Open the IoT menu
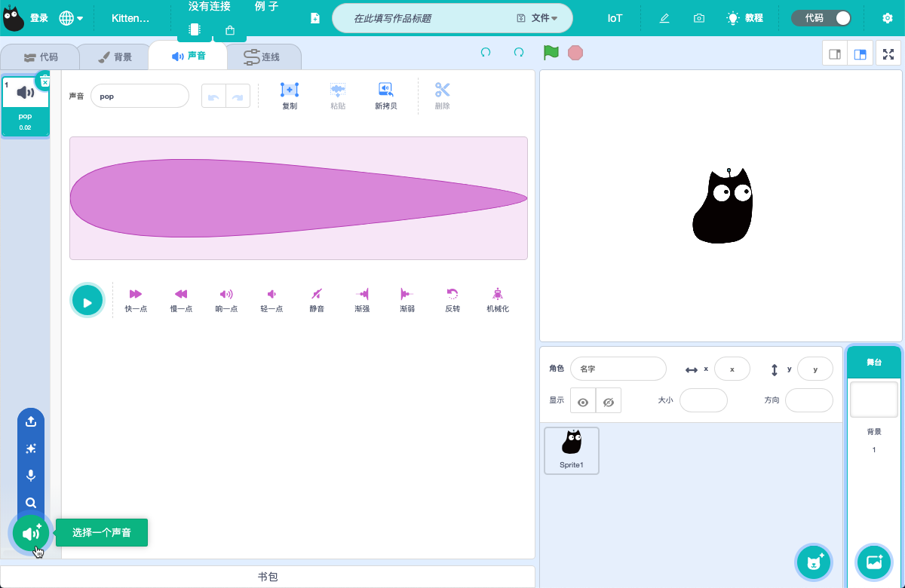This screenshot has width=905, height=588. pyautogui.click(x=615, y=18)
